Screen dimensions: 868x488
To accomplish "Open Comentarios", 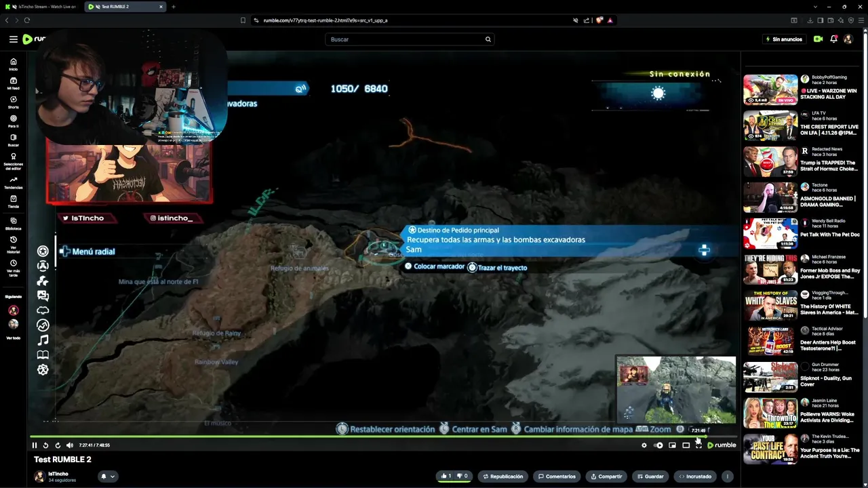I will pyautogui.click(x=557, y=476).
